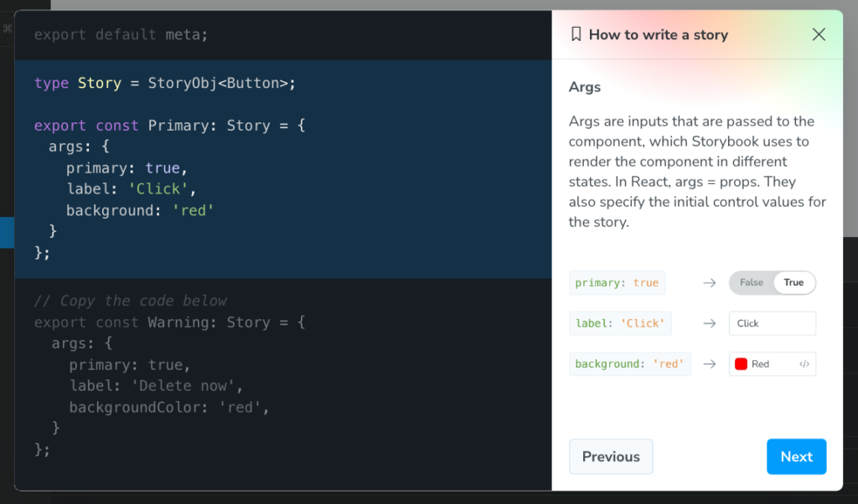Click the bookmark icon beside the guide title
This screenshot has width=858, height=504.
click(x=576, y=34)
